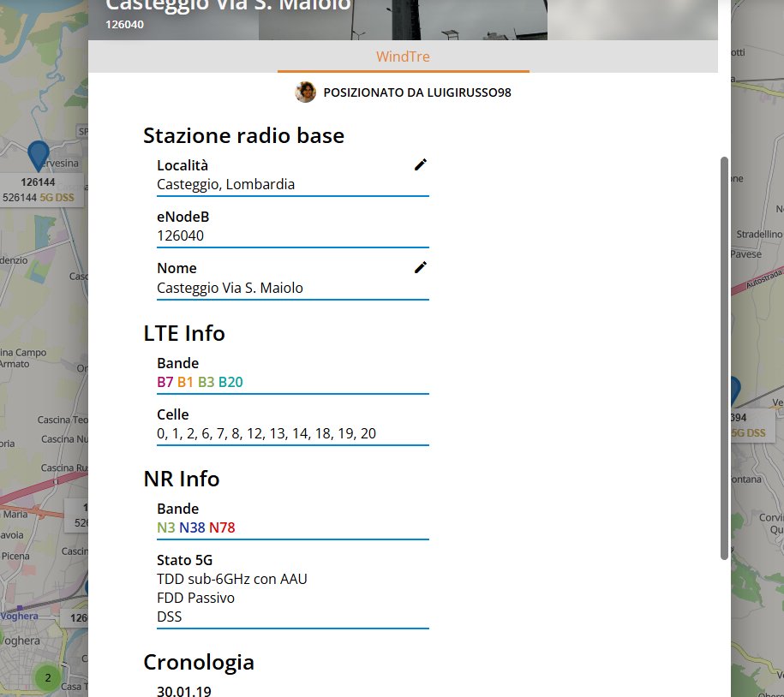Click the pencil icon next to Nome
Screen dimensions: 784x697
pos(420,267)
